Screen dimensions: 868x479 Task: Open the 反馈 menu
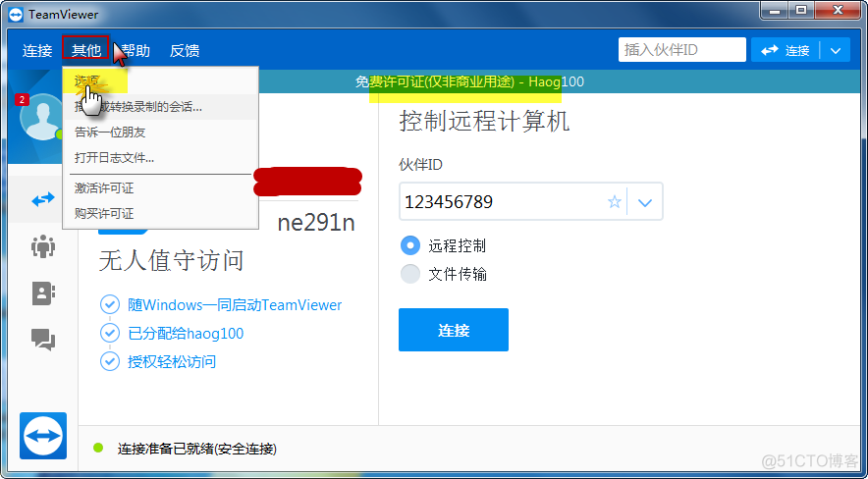tap(185, 51)
